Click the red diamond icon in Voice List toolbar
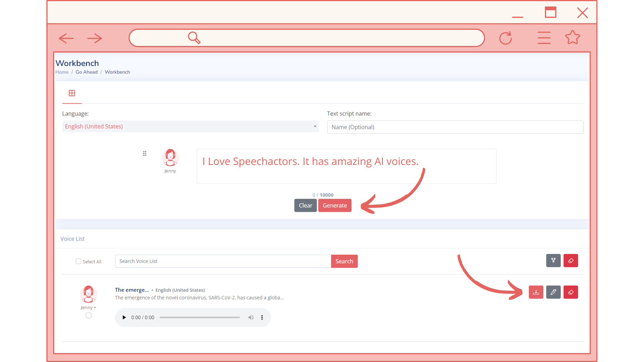This screenshot has height=362, width=644. coord(571,260)
